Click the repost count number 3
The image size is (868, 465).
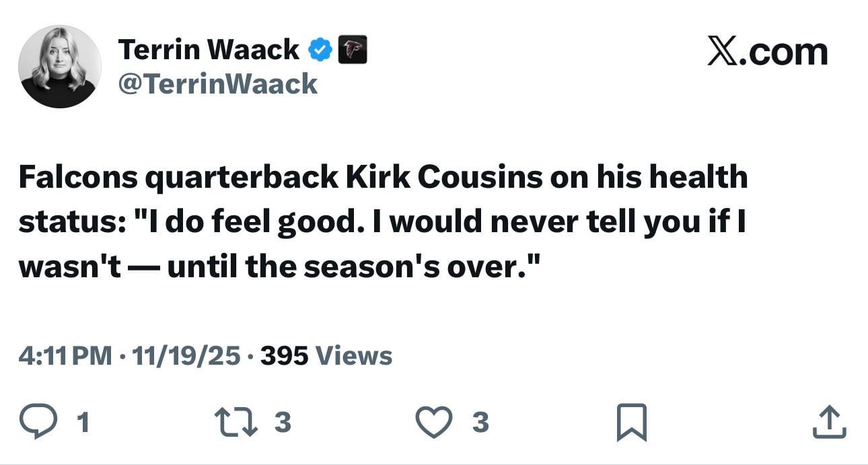[283, 422]
